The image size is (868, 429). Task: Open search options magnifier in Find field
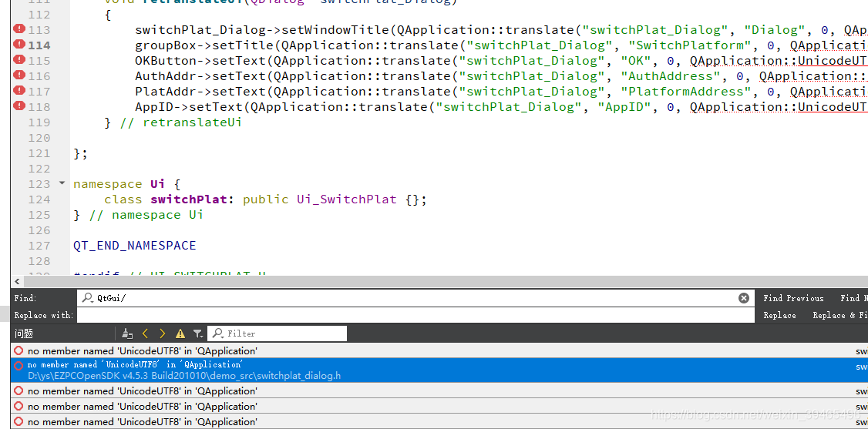click(x=87, y=298)
